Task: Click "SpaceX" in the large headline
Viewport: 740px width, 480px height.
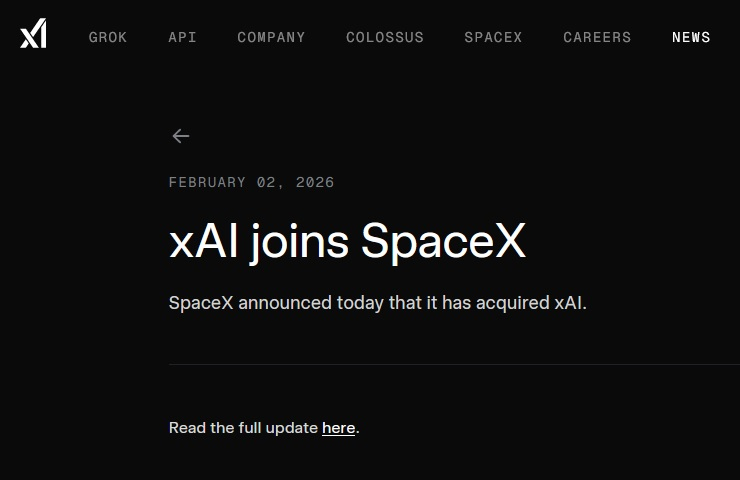Action: pos(443,242)
